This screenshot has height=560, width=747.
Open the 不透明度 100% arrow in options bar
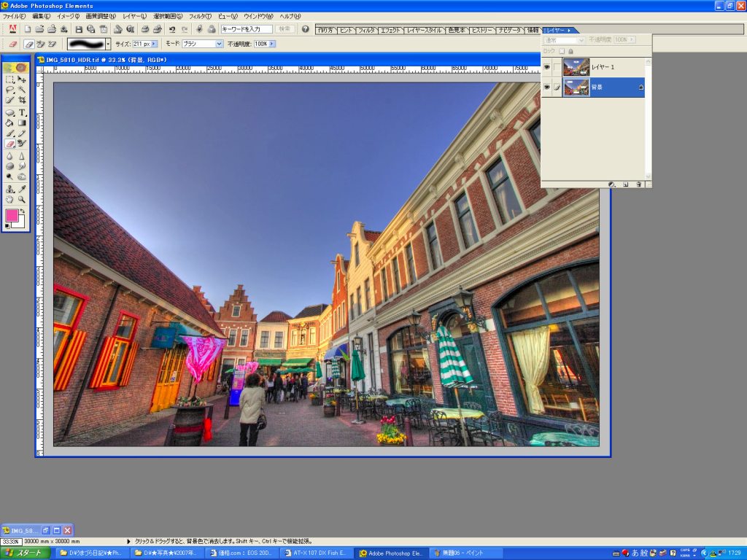click(271, 44)
